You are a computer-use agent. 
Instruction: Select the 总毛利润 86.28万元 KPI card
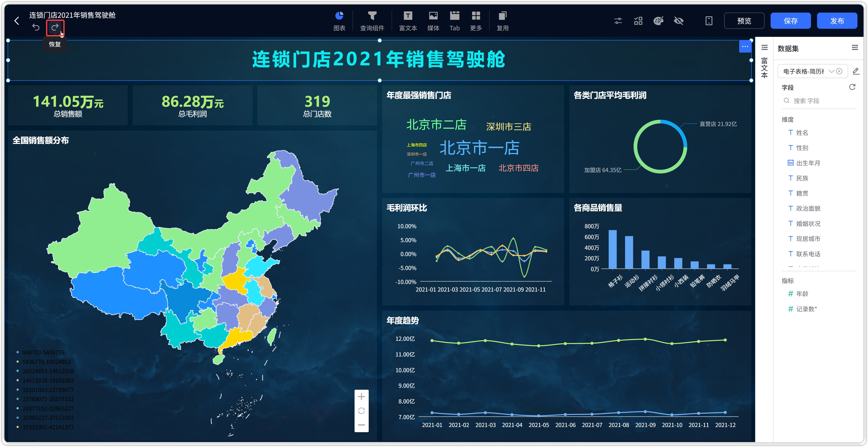(x=192, y=105)
